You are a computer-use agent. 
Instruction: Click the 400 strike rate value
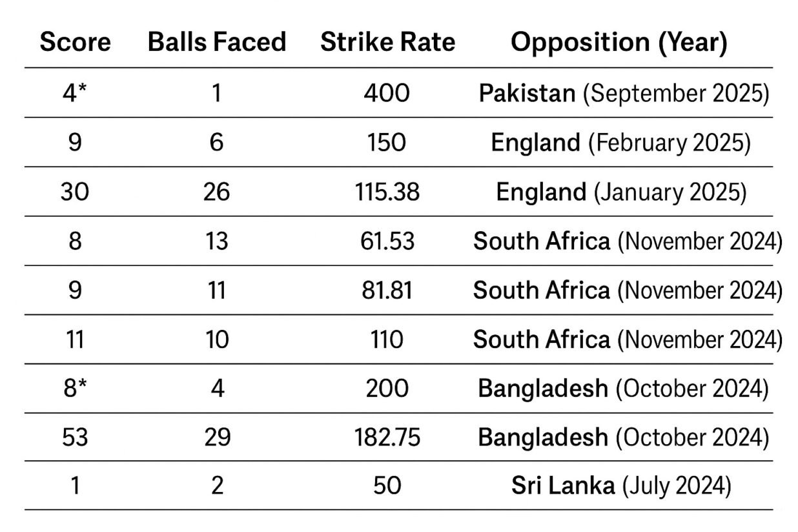pyautogui.click(x=386, y=93)
